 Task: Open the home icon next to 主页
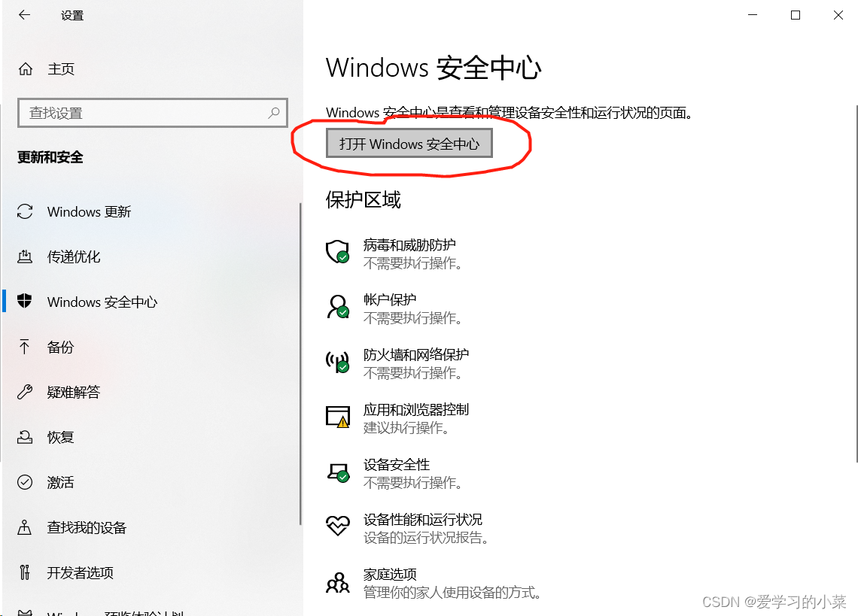coord(25,69)
